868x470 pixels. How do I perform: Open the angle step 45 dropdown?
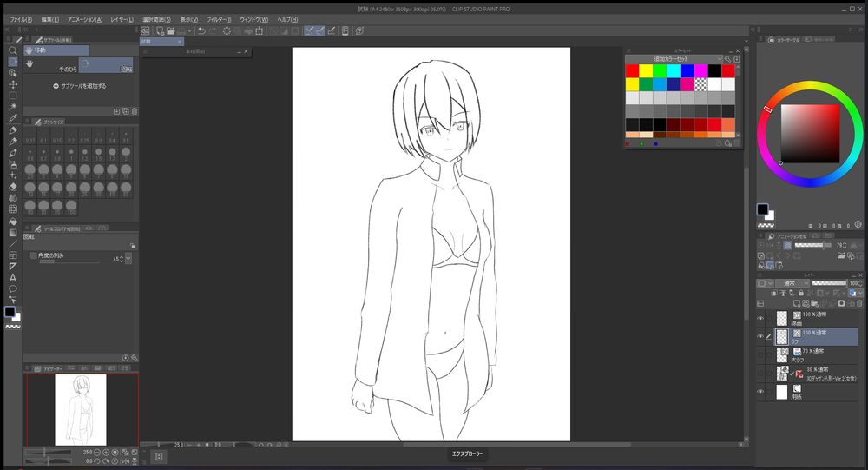point(128,259)
